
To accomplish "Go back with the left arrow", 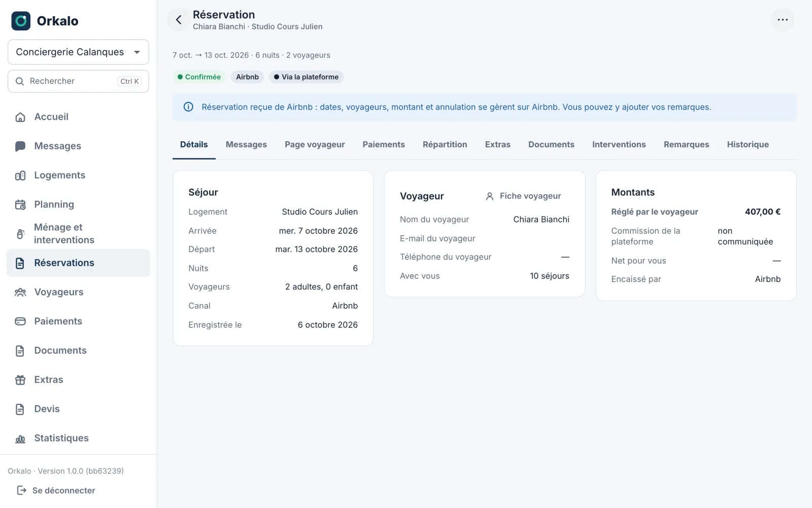I will coord(179,20).
